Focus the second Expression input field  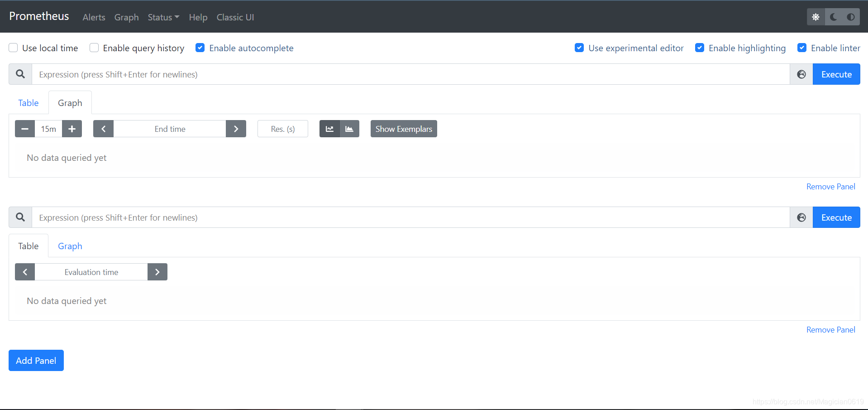point(411,217)
